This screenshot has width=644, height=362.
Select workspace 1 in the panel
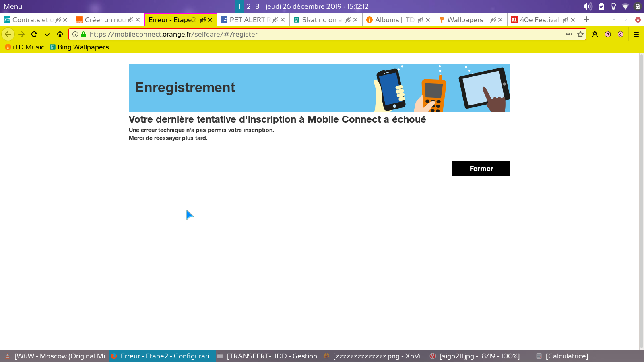pos(240,6)
